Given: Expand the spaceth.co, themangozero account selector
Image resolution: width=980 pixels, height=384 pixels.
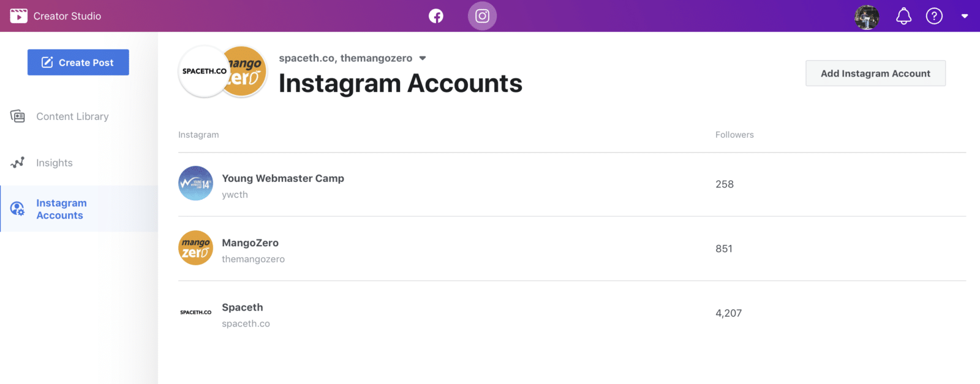Looking at the screenshot, I should 423,58.
